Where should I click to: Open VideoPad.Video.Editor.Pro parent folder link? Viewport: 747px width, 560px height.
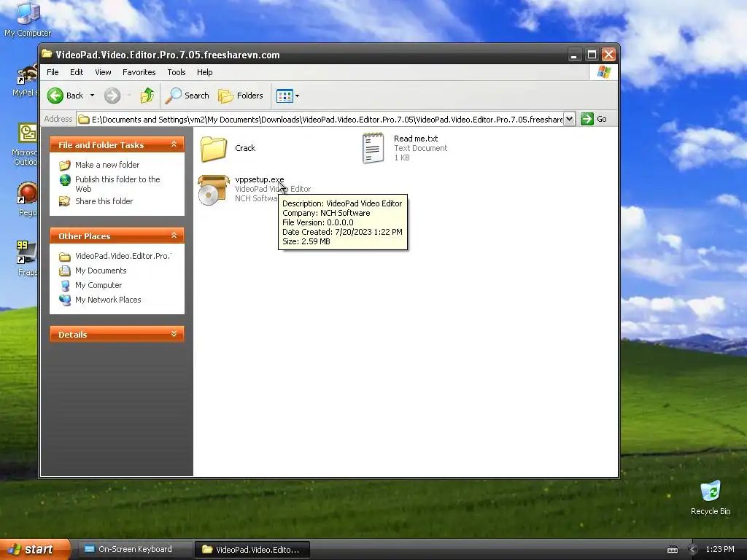(x=123, y=256)
